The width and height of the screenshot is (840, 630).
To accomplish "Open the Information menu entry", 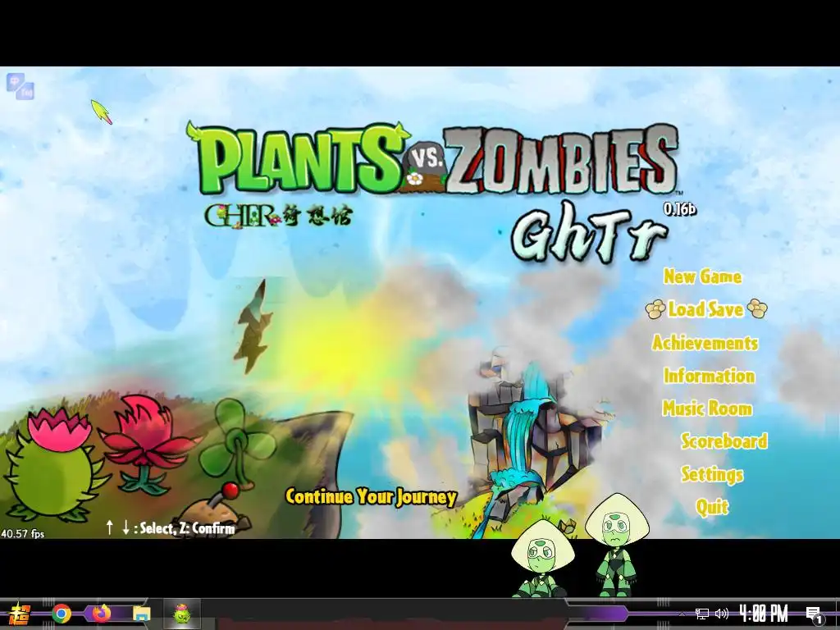I will [709, 376].
